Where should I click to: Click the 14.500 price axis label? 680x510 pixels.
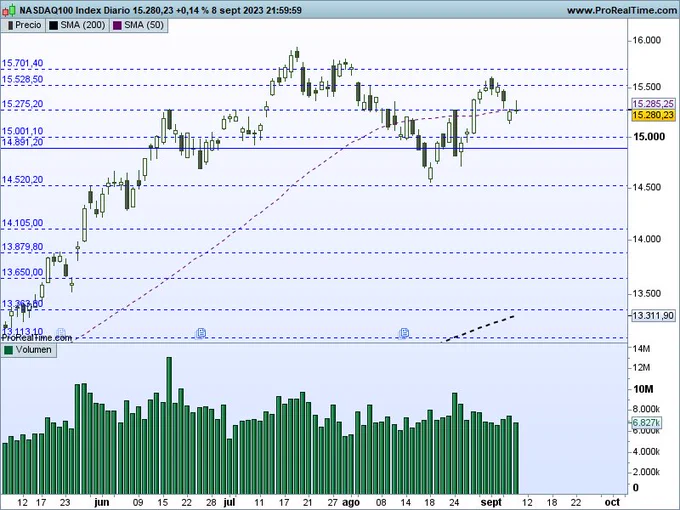click(x=647, y=187)
